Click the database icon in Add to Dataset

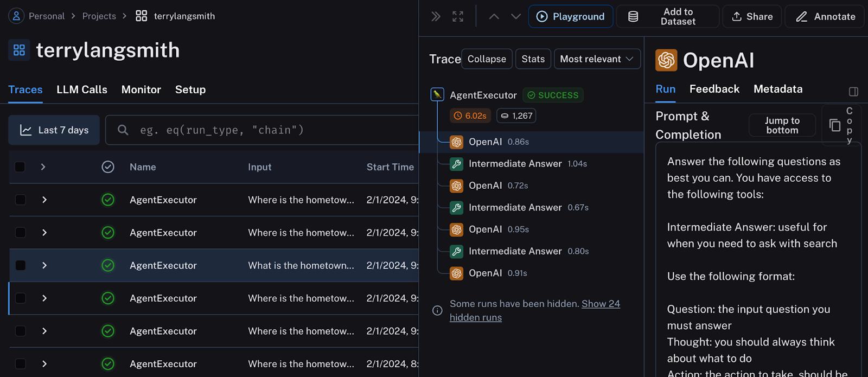pyautogui.click(x=633, y=16)
